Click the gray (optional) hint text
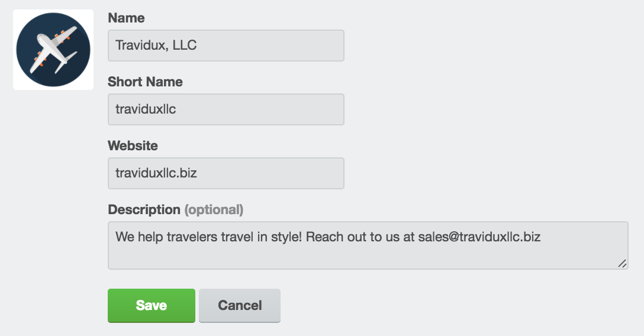 (214, 209)
